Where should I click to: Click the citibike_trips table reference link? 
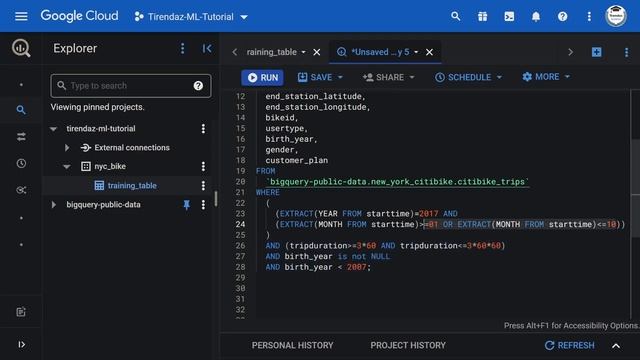(397, 182)
